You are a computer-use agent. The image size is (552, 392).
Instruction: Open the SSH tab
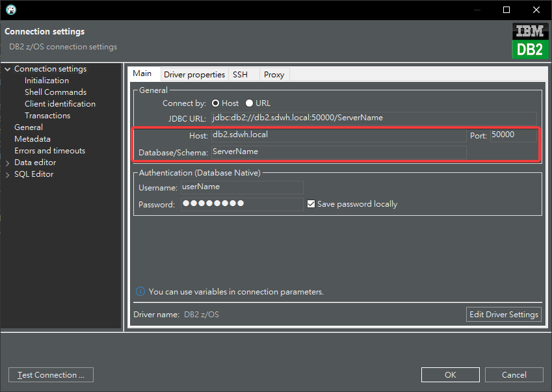coord(240,75)
